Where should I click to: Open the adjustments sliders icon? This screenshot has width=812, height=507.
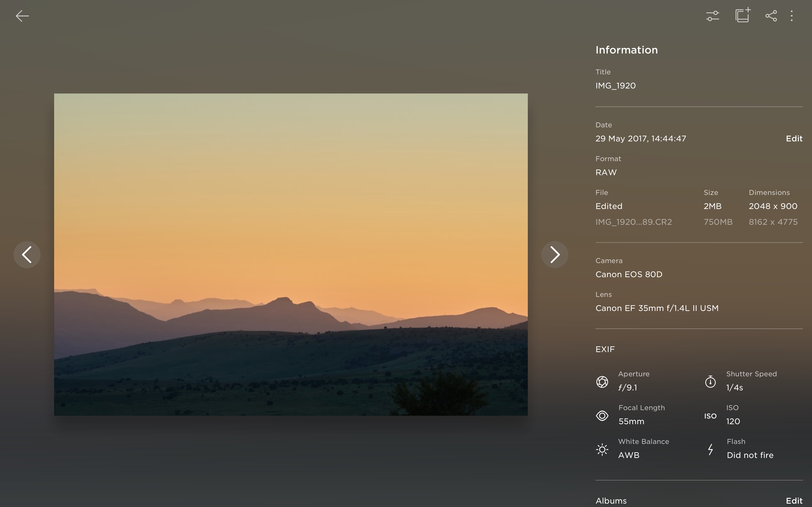pos(712,16)
